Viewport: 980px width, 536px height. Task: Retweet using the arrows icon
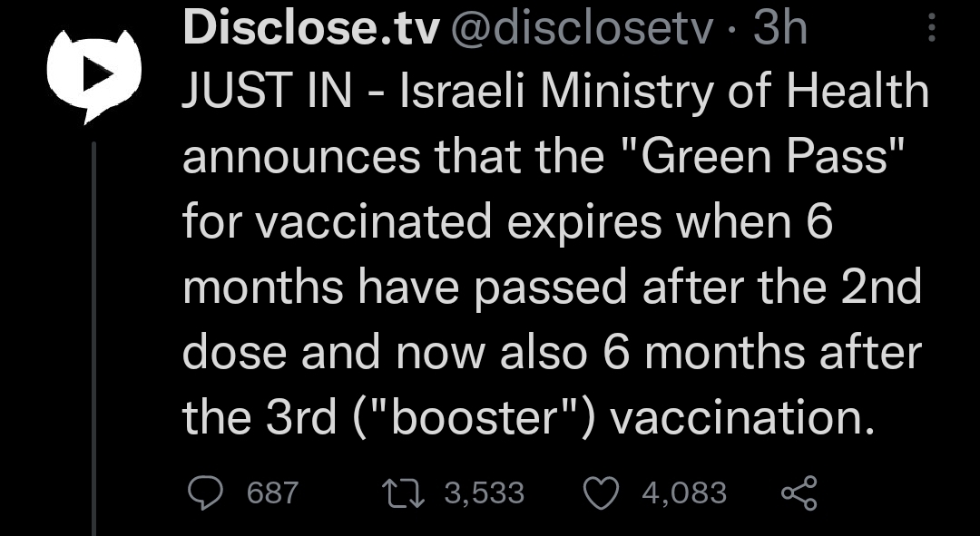pyautogui.click(x=404, y=492)
